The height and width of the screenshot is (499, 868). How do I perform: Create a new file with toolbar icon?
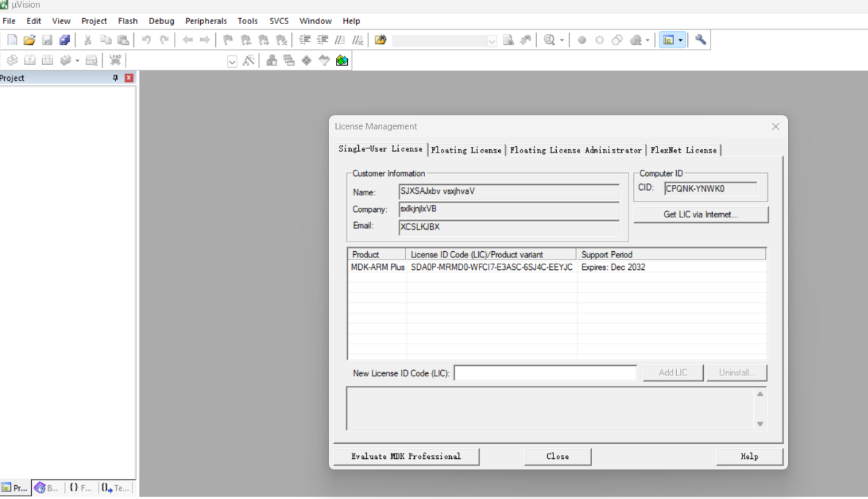click(x=12, y=40)
